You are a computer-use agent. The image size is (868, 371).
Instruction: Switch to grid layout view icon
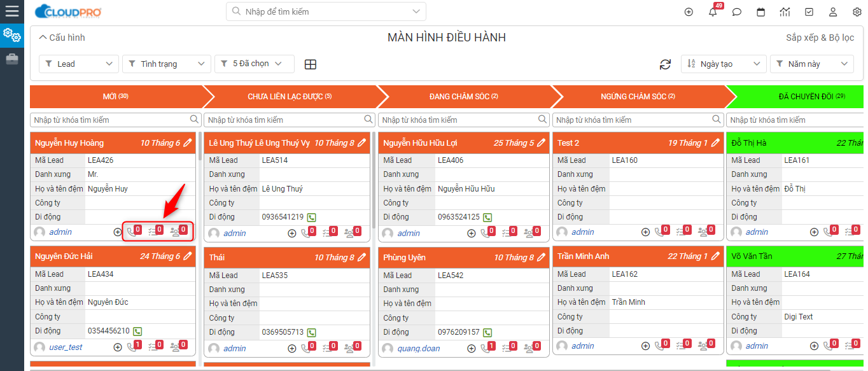coord(311,64)
